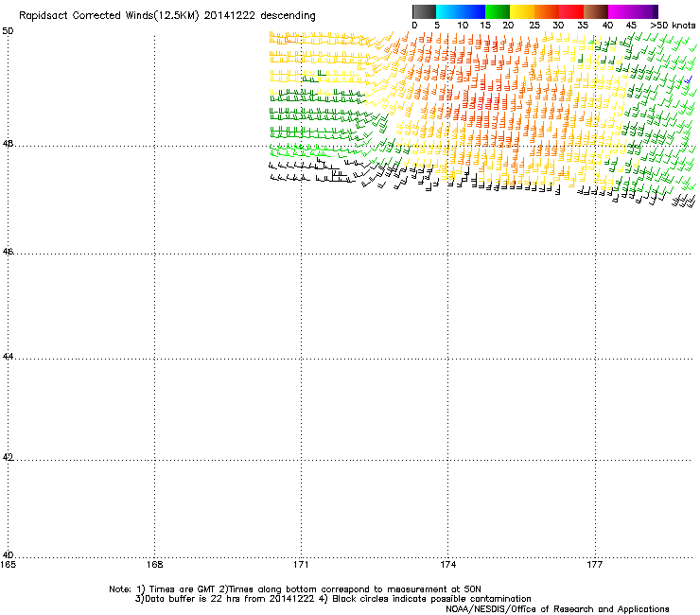
Task: Click the gray 0-5 knots legend segment
Action: coord(424,11)
